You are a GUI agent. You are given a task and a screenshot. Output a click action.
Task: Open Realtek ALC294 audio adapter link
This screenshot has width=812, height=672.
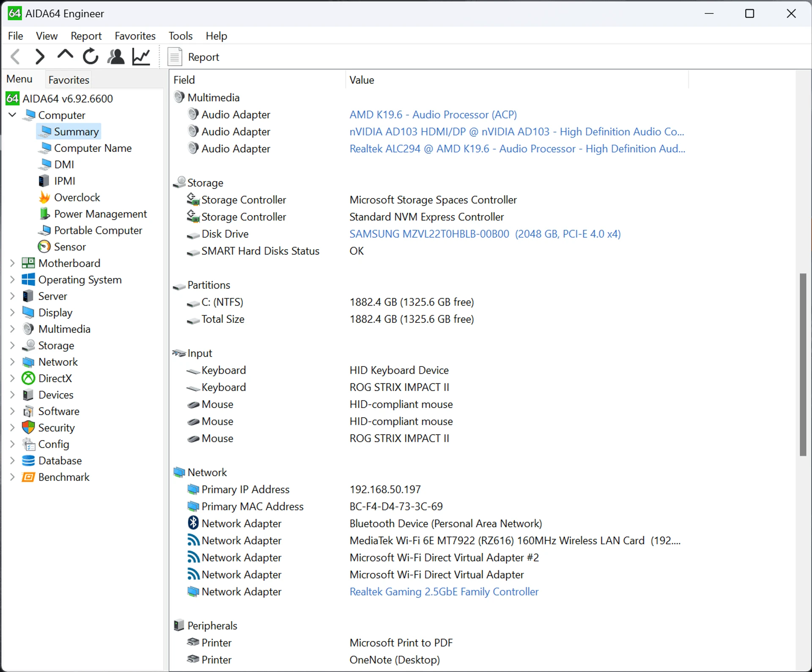click(x=517, y=149)
